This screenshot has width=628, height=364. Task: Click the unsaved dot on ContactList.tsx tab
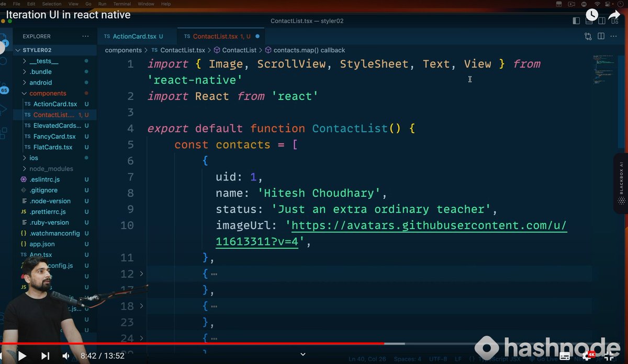257,36
